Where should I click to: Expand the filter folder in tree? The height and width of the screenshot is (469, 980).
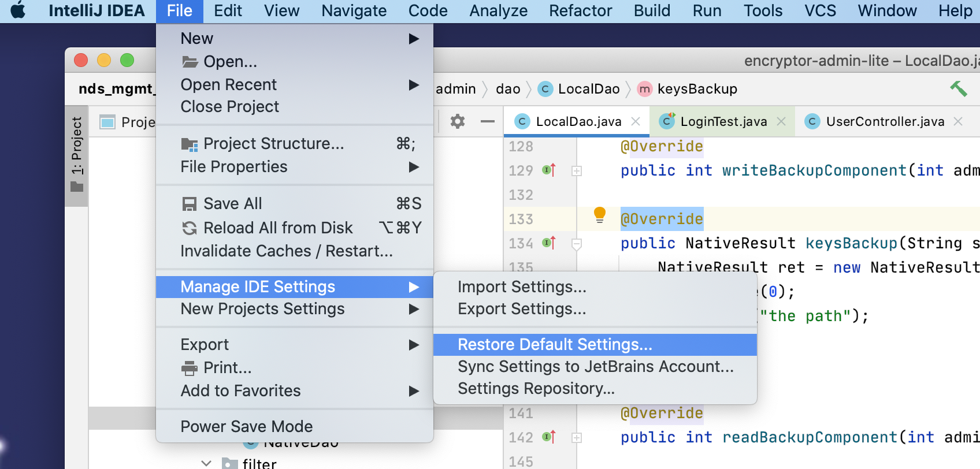206,463
